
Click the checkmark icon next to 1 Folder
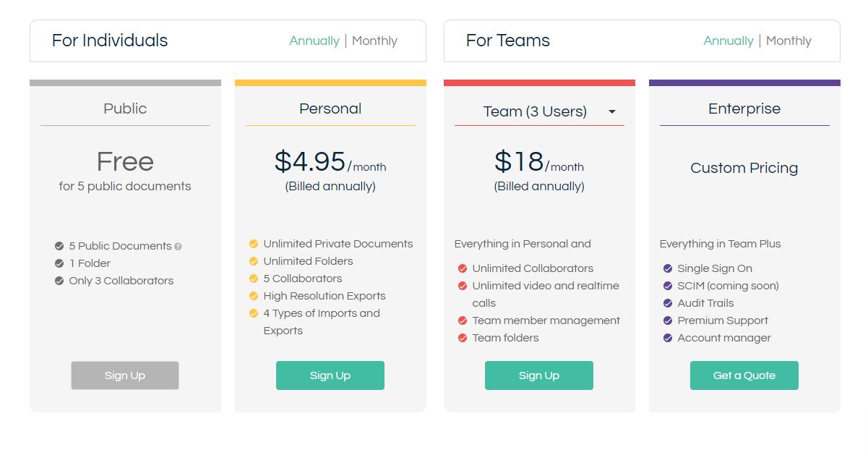click(59, 263)
